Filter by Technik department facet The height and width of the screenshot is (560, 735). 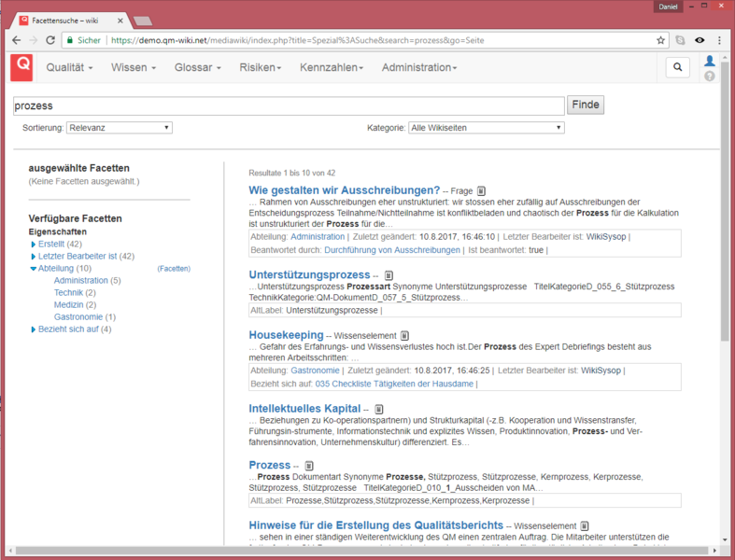68,292
